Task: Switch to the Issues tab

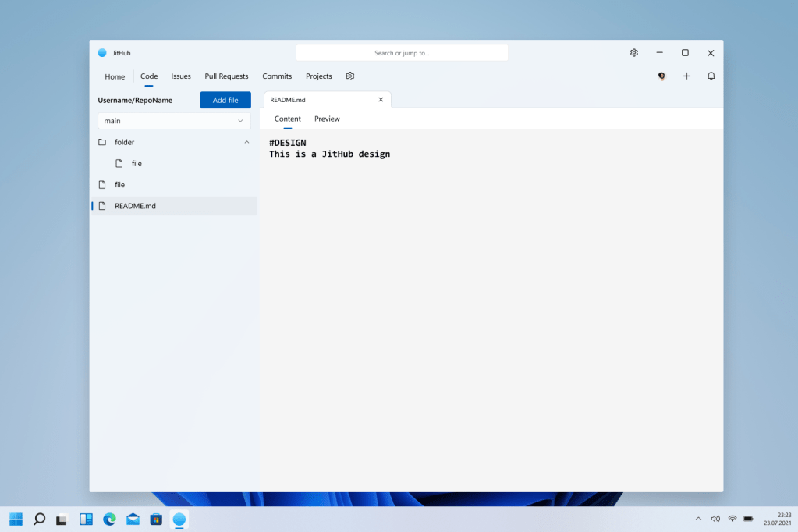Action: click(181, 76)
